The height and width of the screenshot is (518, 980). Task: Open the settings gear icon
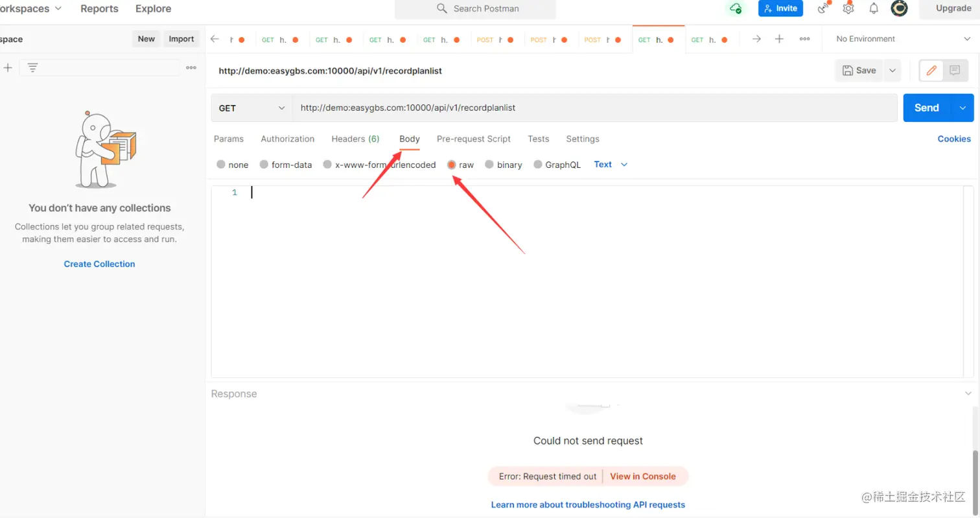pyautogui.click(x=848, y=8)
